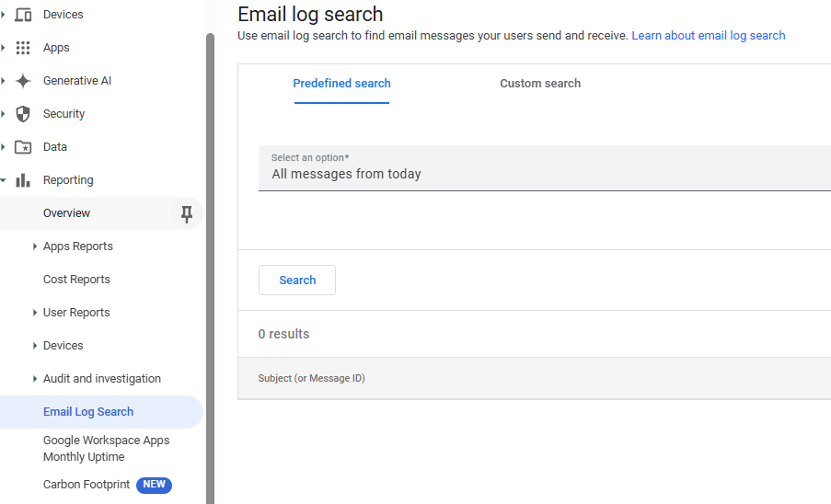
Task: Click the Security shield icon
Action: pyautogui.click(x=24, y=114)
